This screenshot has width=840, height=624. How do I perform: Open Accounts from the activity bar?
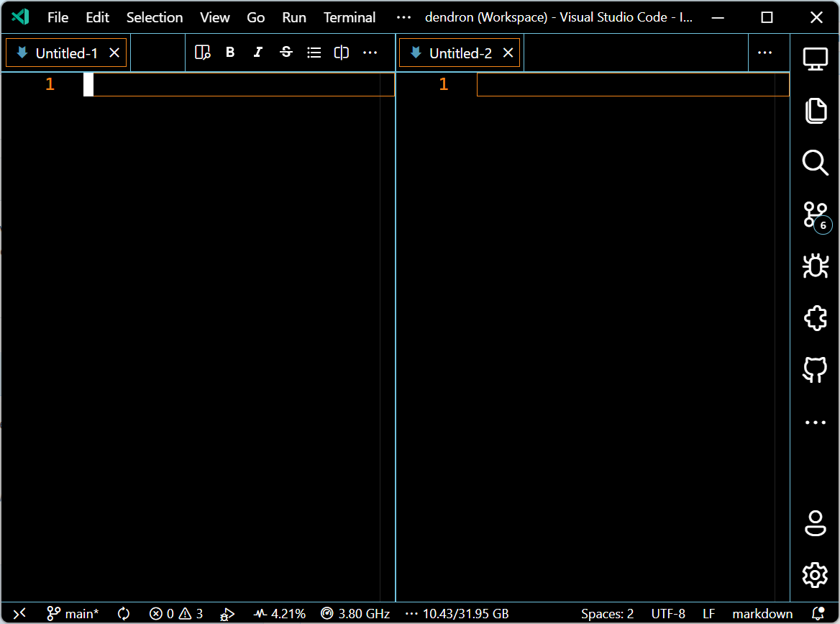pos(815,523)
